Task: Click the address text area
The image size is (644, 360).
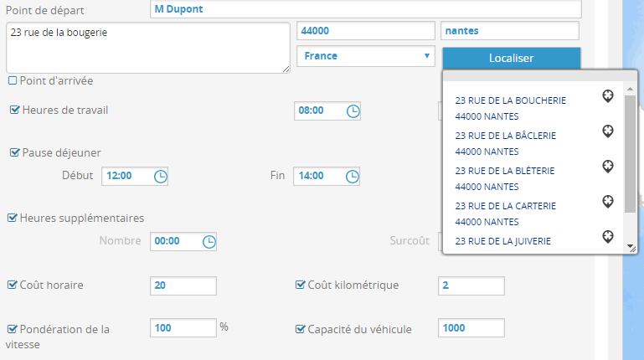Action: (x=147, y=48)
